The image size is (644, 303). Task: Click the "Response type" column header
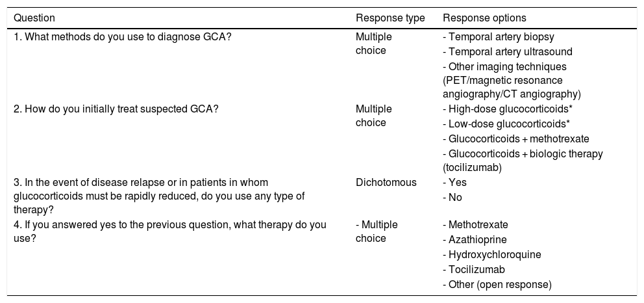point(390,18)
